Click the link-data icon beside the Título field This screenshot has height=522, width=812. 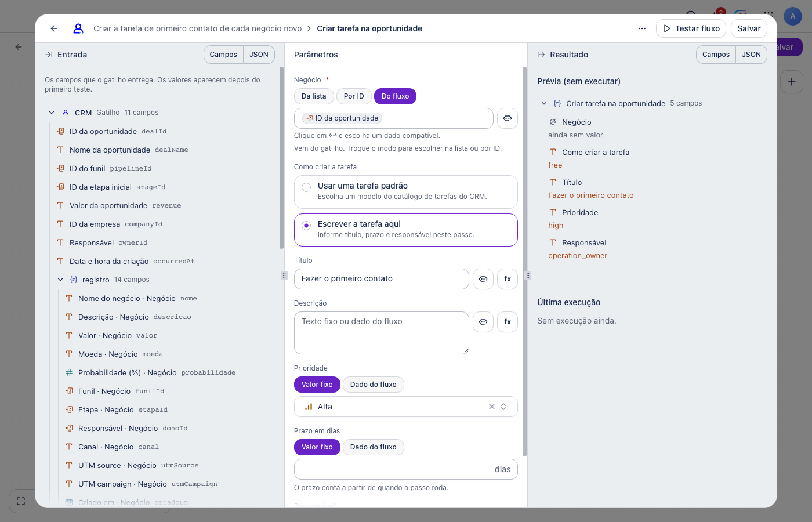483,279
